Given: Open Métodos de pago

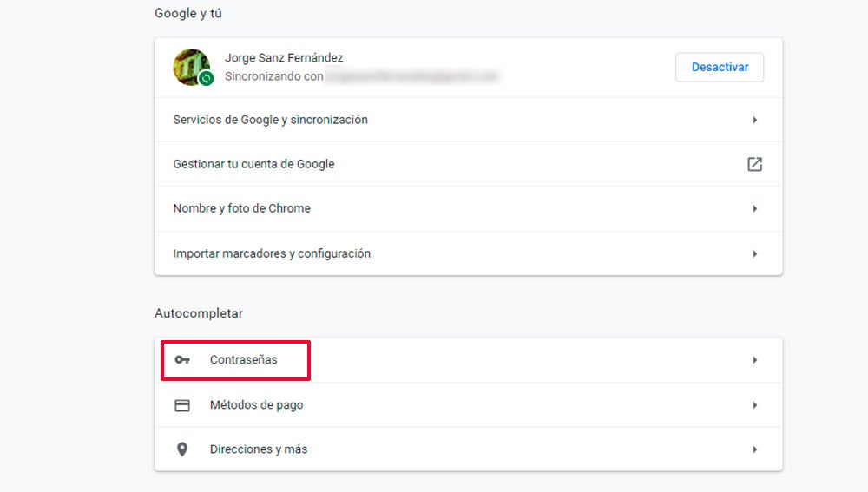Looking at the screenshot, I should pyautogui.click(x=469, y=405).
